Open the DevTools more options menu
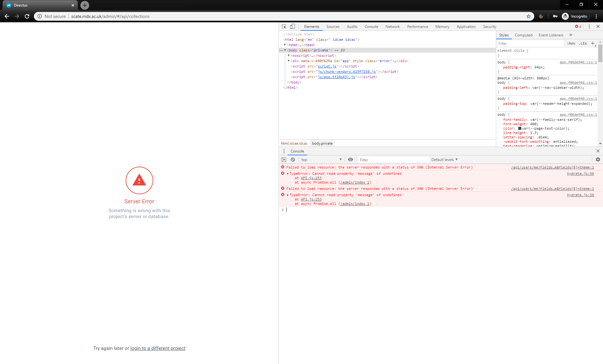The width and height of the screenshot is (603, 364). (x=589, y=27)
